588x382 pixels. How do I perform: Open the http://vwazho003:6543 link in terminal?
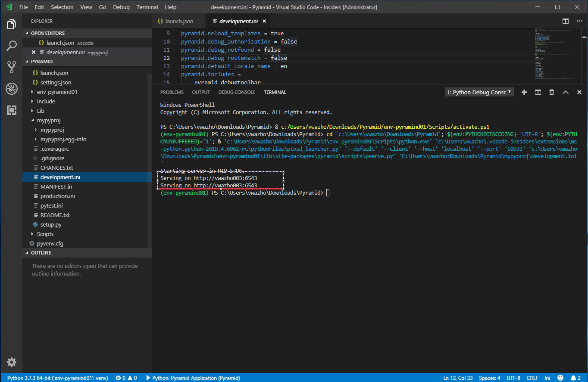(225, 178)
